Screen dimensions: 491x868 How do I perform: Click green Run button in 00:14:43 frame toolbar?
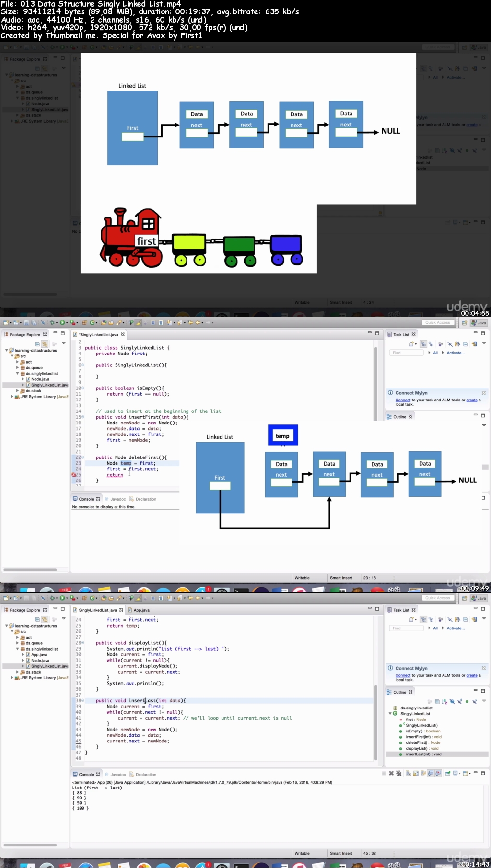tap(62, 598)
